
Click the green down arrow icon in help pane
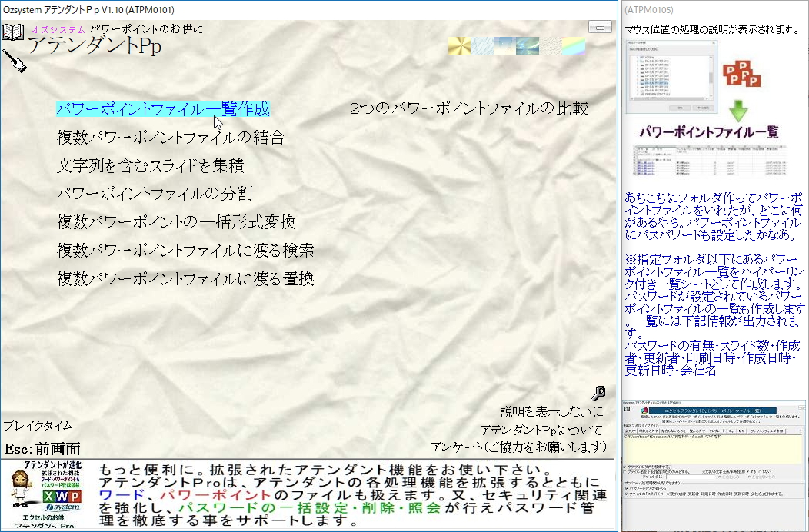pos(738,109)
